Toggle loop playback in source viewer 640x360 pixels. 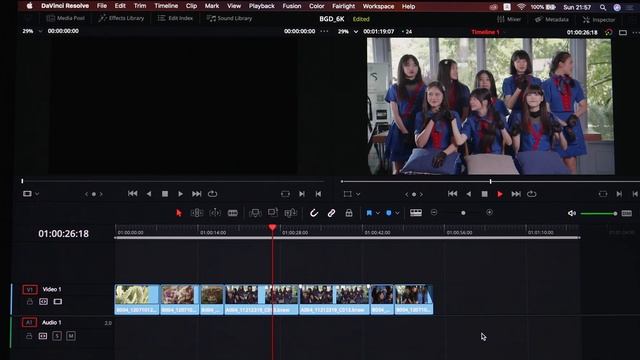pyautogui.click(x=212, y=194)
